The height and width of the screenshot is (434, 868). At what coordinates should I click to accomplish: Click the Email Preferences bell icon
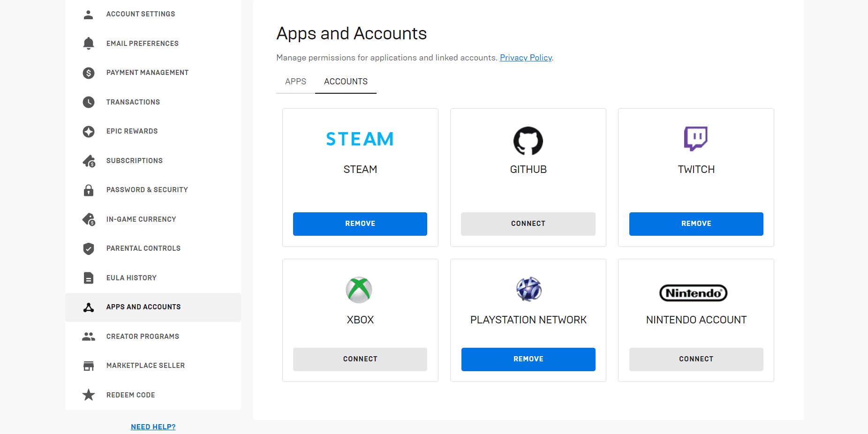pyautogui.click(x=89, y=43)
